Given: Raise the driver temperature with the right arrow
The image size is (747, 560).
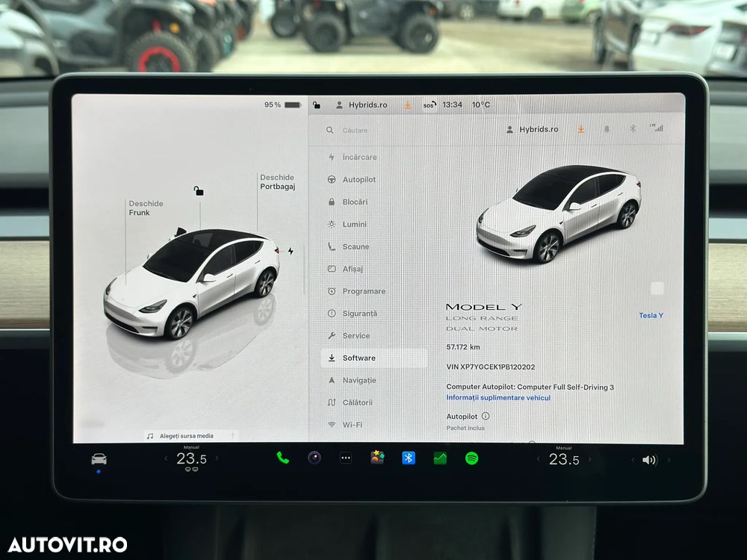Looking at the screenshot, I should coord(217,458).
